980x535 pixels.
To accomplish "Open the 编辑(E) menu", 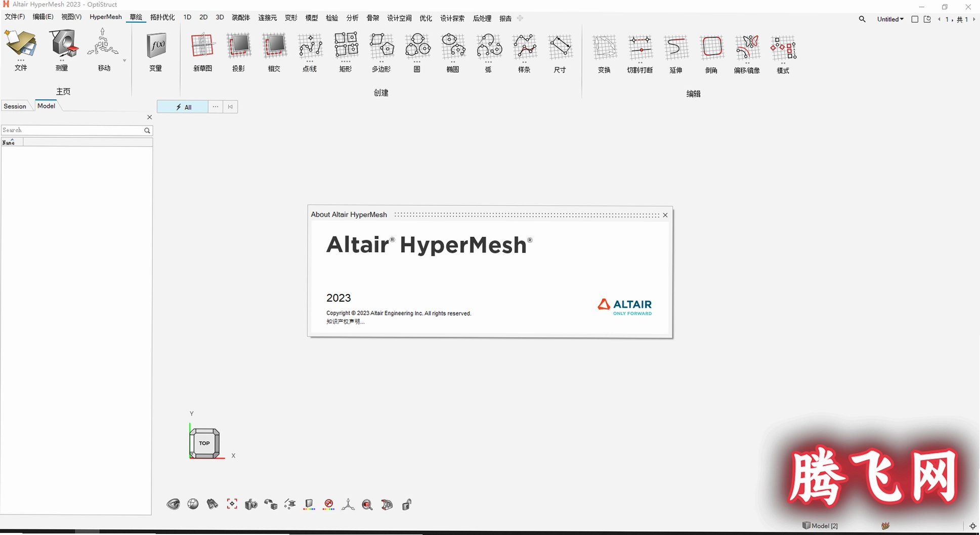I will (43, 17).
